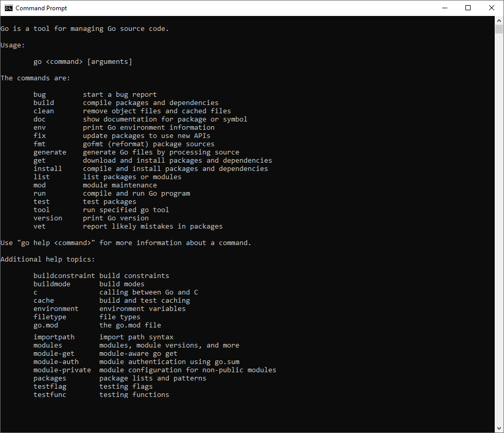Click the word 'build' in commands list
This screenshot has height=433, width=504.
[44, 103]
